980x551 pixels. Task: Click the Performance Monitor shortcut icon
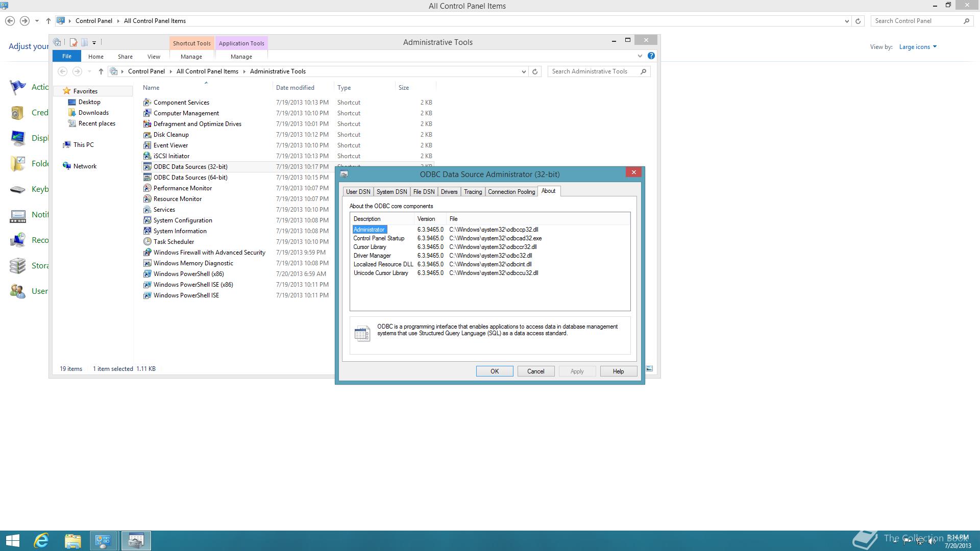coord(147,188)
